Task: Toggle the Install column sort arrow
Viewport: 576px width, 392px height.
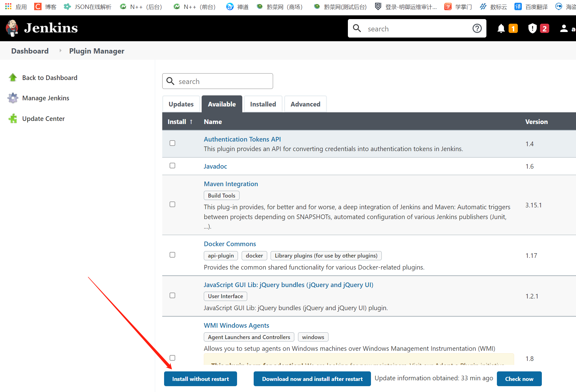Action: (191, 122)
